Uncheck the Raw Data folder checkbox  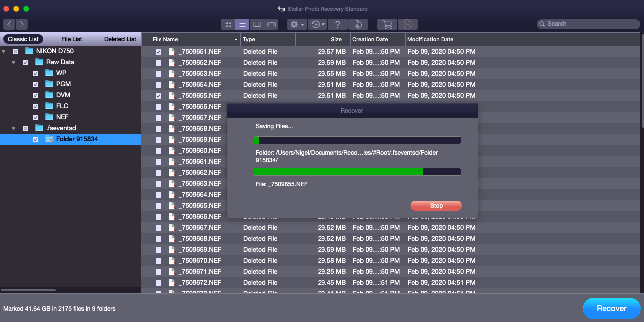click(25, 62)
